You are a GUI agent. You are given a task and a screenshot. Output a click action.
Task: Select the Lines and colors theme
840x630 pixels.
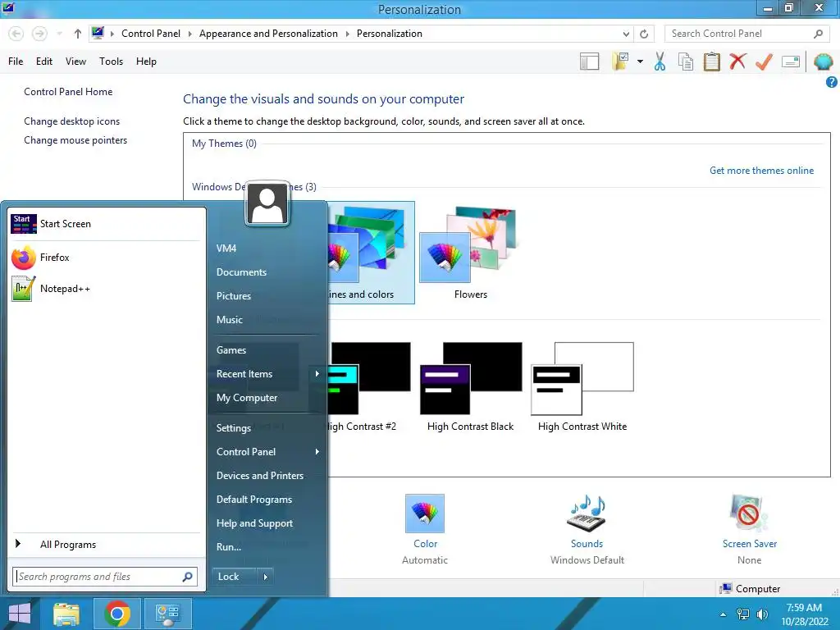point(371,253)
